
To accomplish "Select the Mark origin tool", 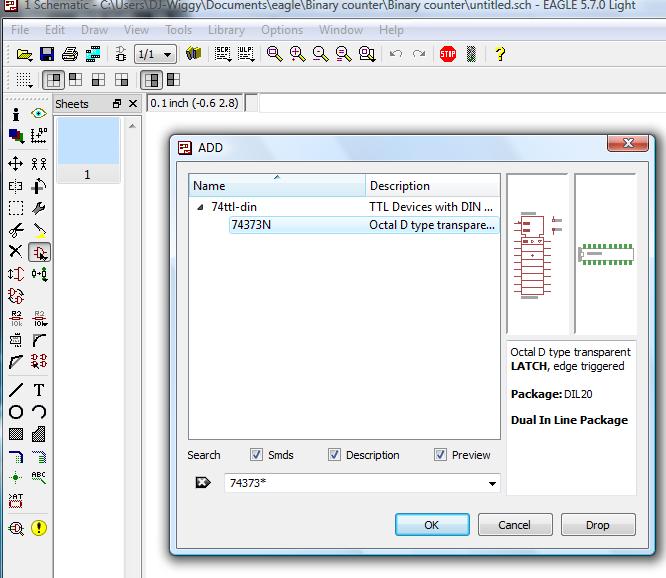I will pyautogui.click(x=39, y=135).
